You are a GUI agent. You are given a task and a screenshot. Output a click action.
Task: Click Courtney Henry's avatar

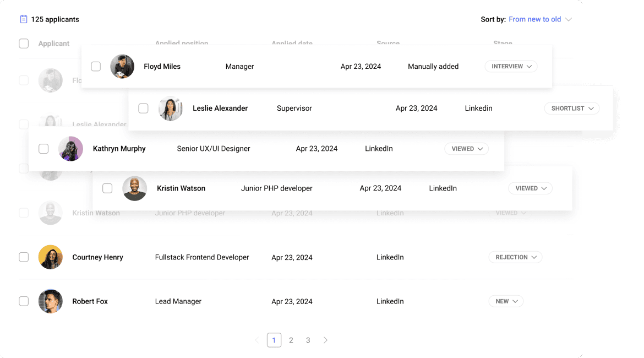click(x=50, y=257)
